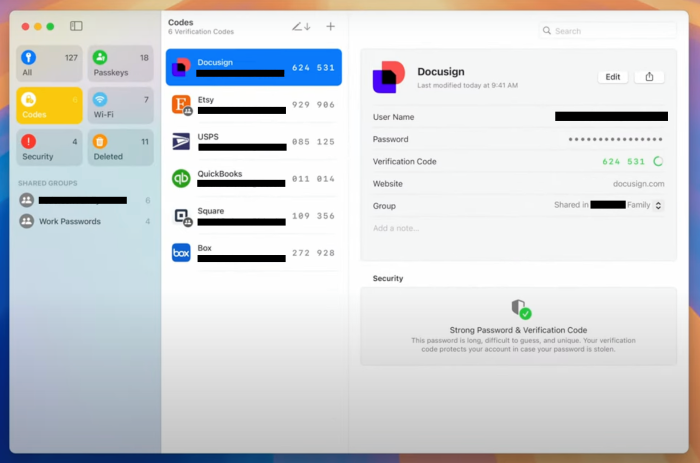The width and height of the screenshot is (700, 463).
Task: Click the Docusign logo in the code list
Action: pyautogui.click(x=181, y=67)
